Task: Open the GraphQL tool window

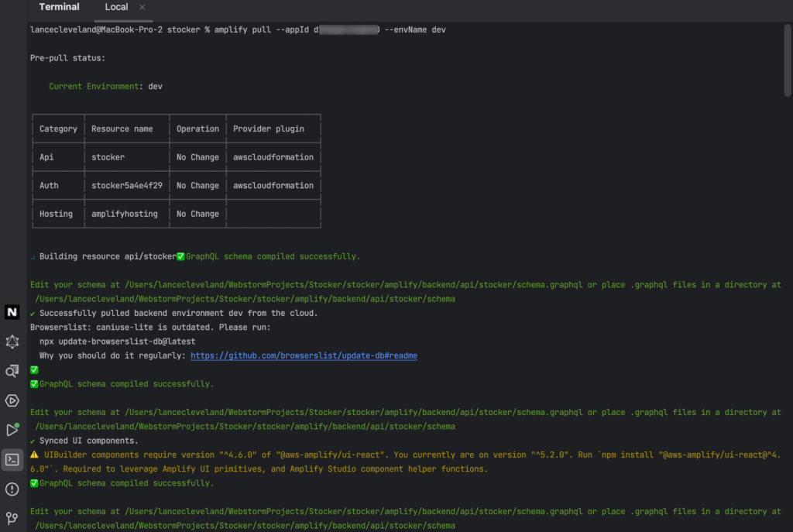Action: (x=12, y=342)
